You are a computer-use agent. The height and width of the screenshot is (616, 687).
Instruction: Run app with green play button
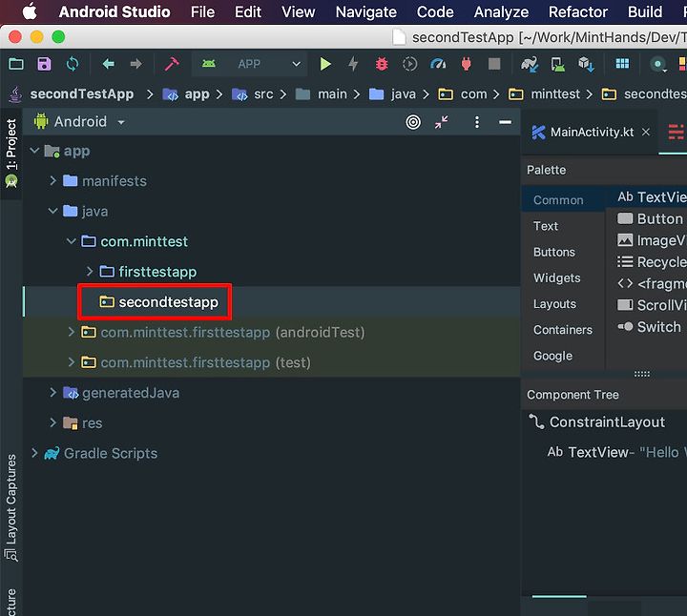(x=325, y=64)
